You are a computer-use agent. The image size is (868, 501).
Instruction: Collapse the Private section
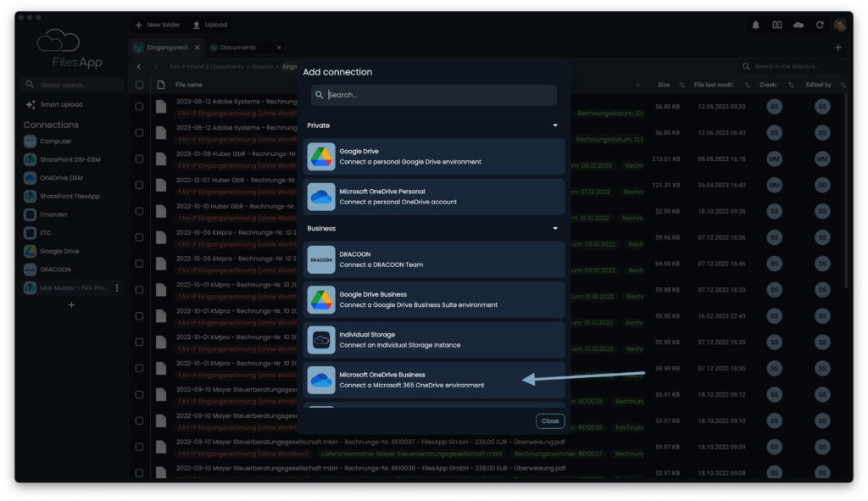pyautogui.click(x=555, y=125)
